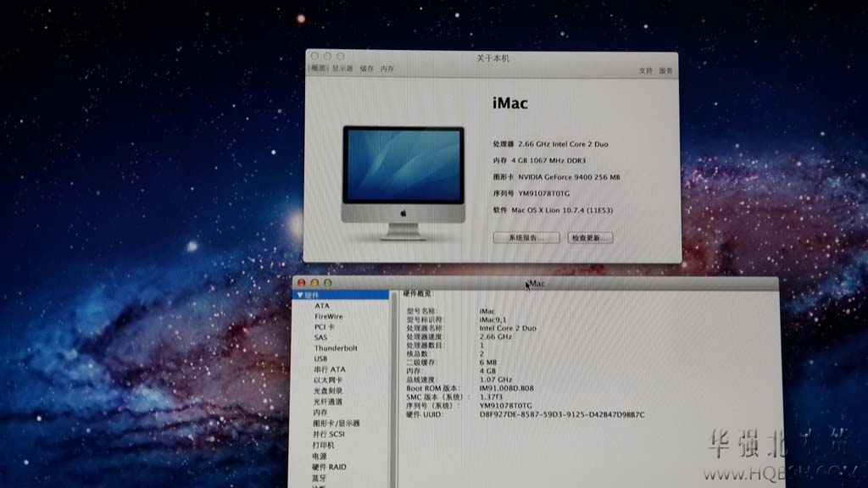
Task: Click the 型号名称 value "iMac" in the hardware overview
Action: 487,311
